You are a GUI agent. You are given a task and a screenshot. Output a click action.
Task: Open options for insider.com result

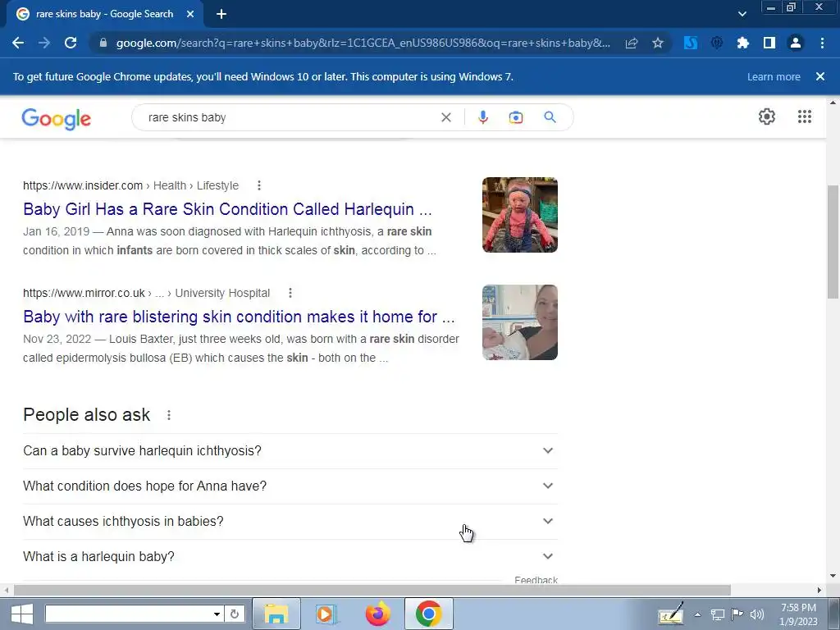pyautogui.click(x=259, y=185)
